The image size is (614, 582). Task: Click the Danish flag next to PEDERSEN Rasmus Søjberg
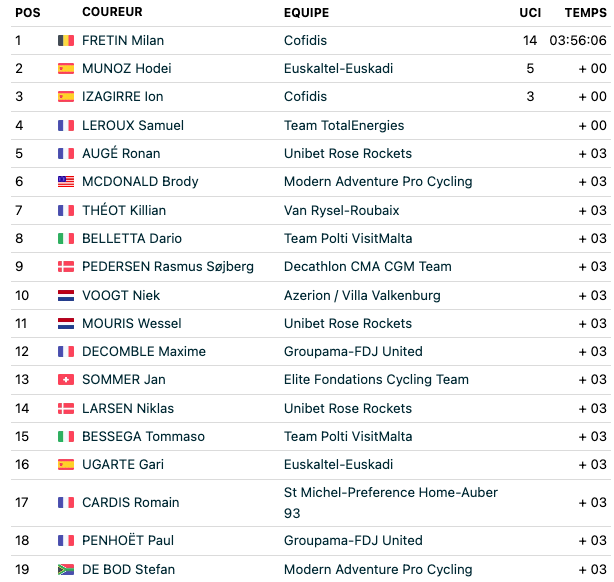(66, 266)
